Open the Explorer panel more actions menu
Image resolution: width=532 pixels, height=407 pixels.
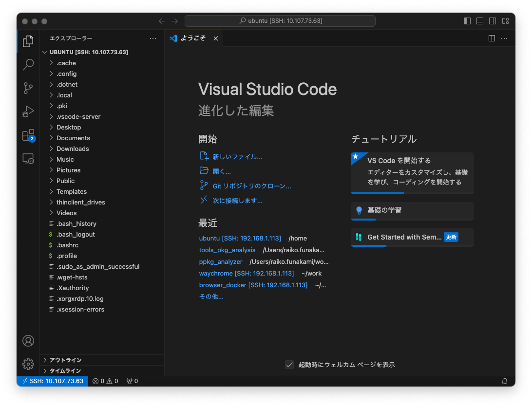[x=153, y=38]
